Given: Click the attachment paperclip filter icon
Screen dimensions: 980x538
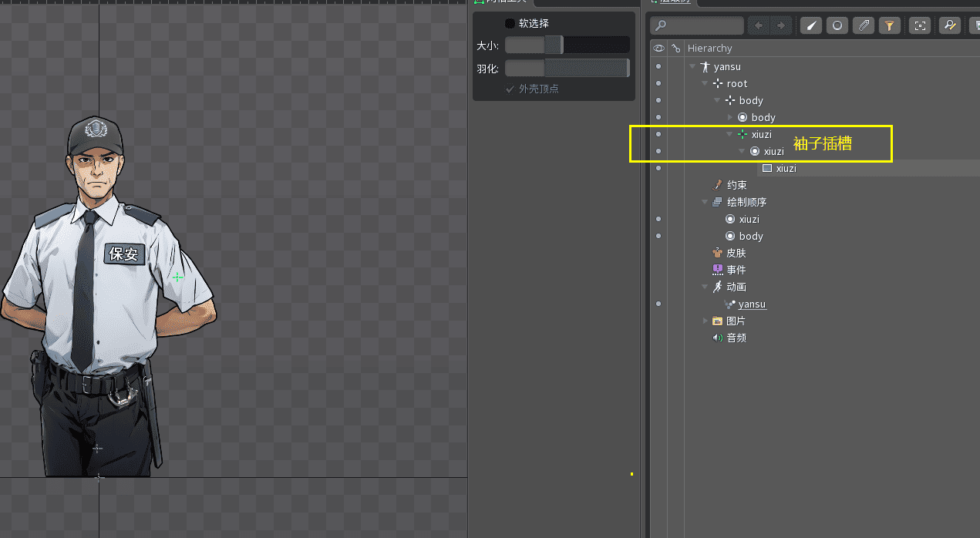Looking at the screenshot, I should point(864,25).
